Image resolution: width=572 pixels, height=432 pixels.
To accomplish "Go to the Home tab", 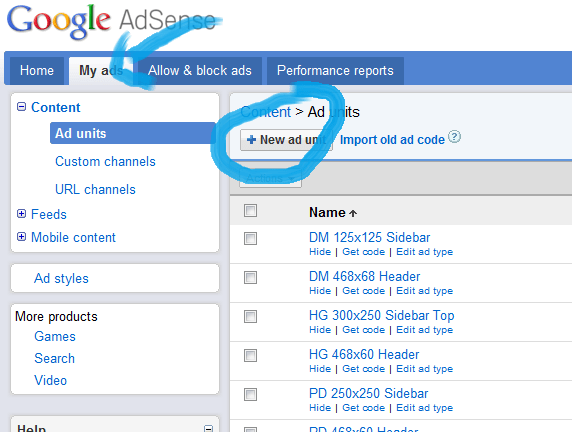I will [x=37, y=70].
